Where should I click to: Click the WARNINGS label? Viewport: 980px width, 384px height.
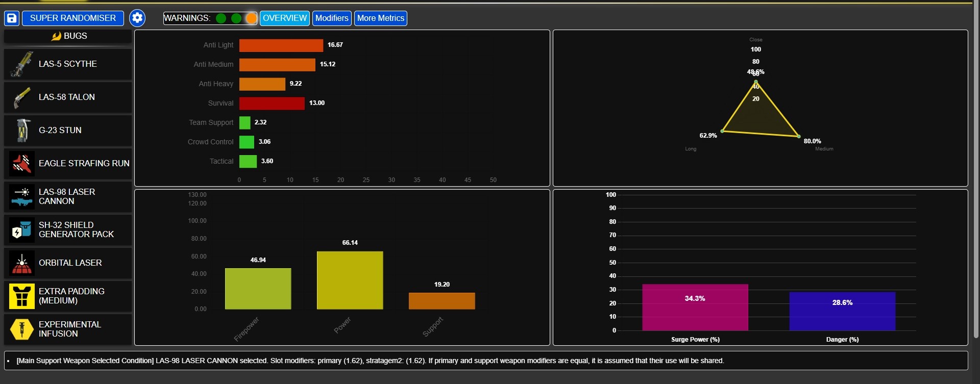[x=187, y=18]
